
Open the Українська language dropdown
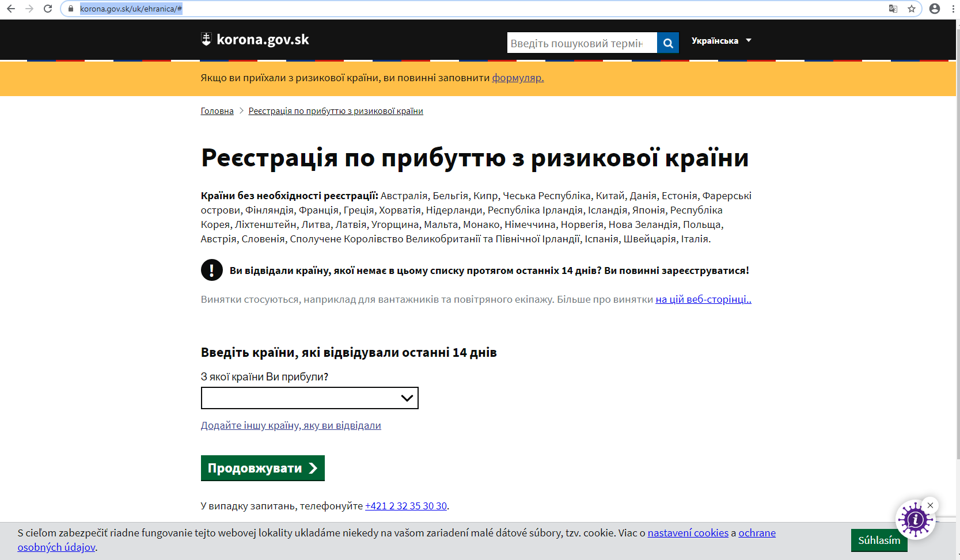[721, 41]
